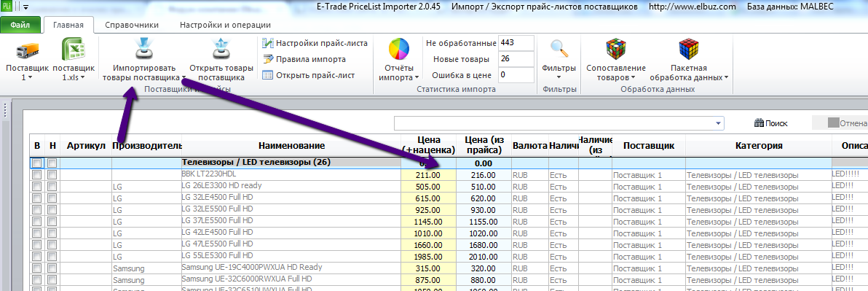Select the LG 26LE3300 HD ready row
This screenshot has width=868, height=291.
(291, 186)
